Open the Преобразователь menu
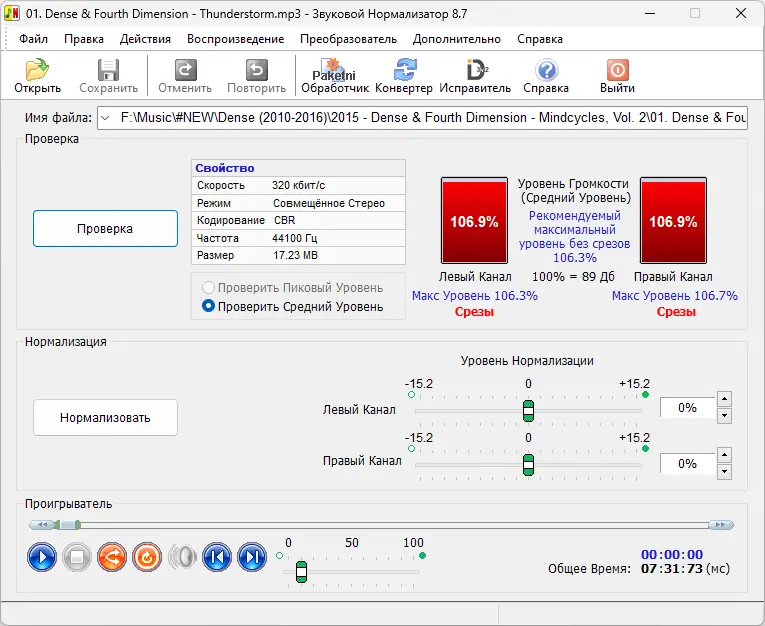This screenshot has width=765, height=626. tap(348, 39)
